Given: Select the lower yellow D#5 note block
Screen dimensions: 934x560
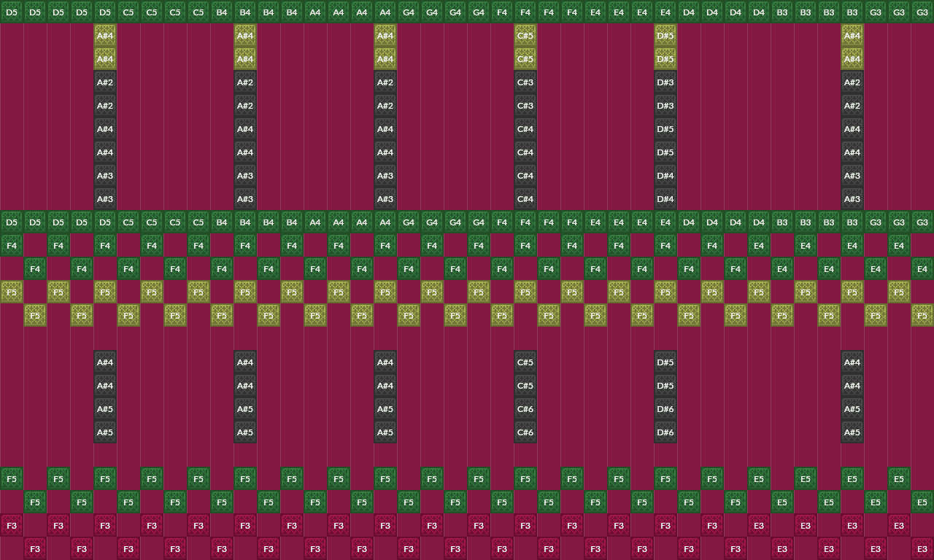Looking at the screenshot, I should pyautogui.click(x=665, y=58).
